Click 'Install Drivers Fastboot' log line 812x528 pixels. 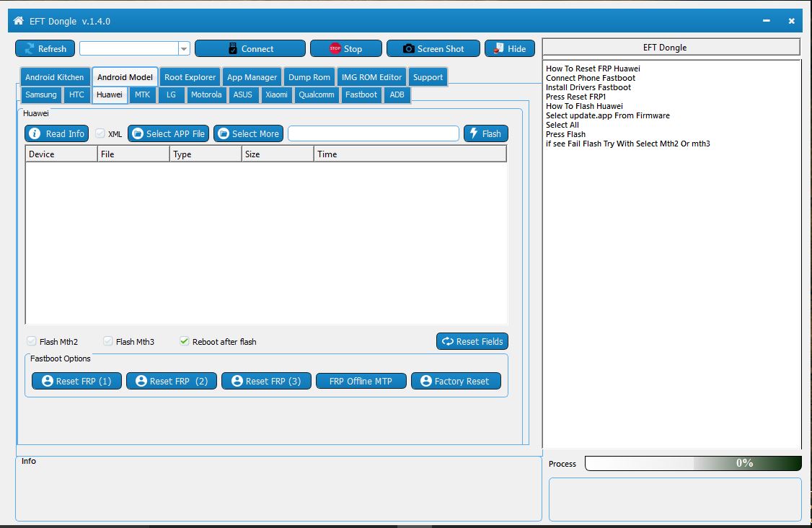coord(588,87)
